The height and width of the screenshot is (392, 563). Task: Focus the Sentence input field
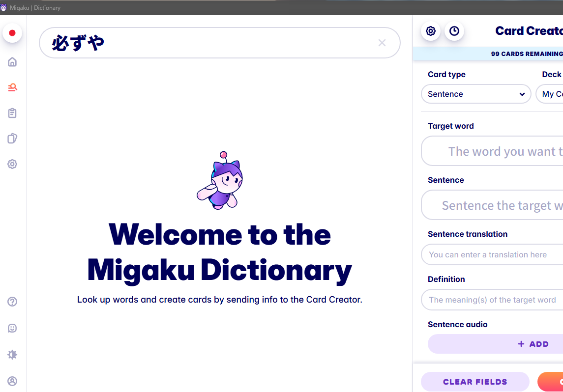pos(492,205)
